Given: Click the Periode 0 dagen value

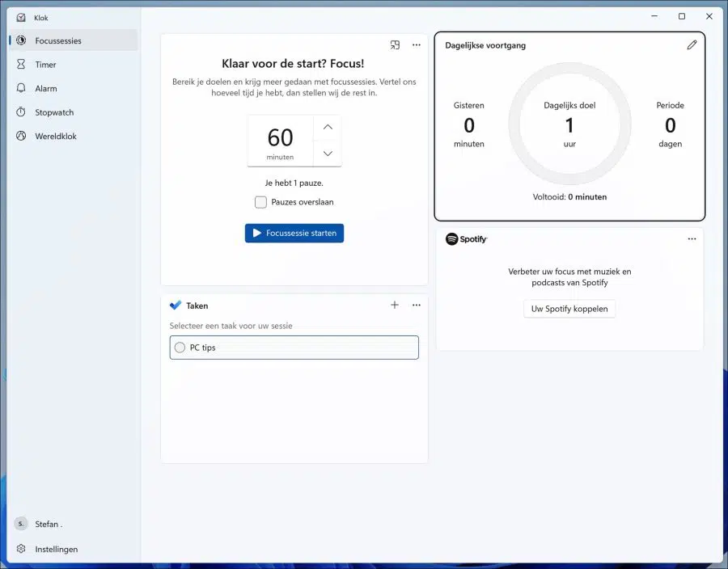Looking at the screenshot, I should (x=670, y=124).
